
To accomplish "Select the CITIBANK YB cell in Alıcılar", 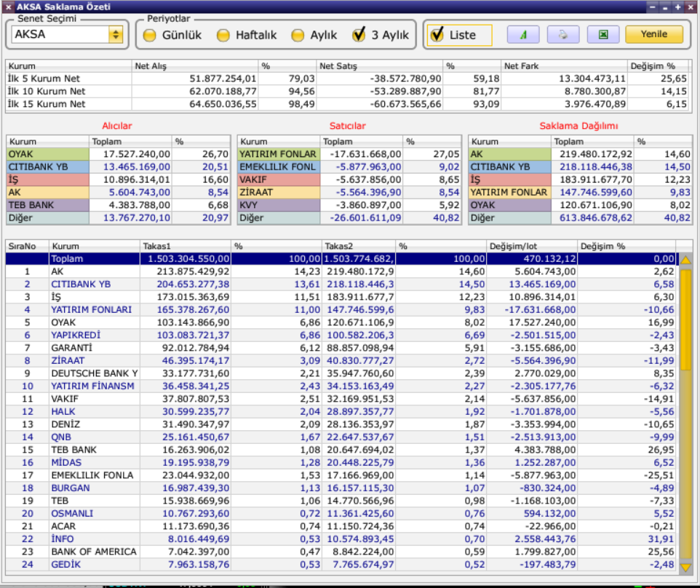I will (48, 167).
